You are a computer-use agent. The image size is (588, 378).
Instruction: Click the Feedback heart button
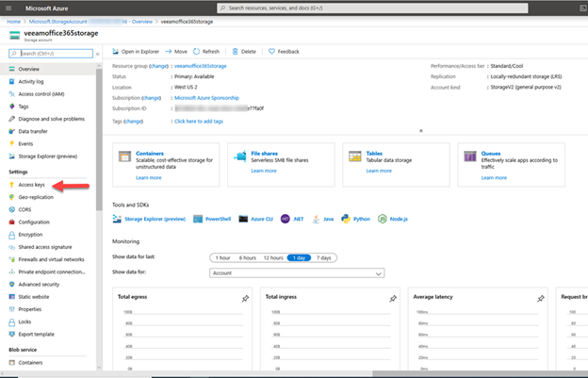(x=284, y=52)
